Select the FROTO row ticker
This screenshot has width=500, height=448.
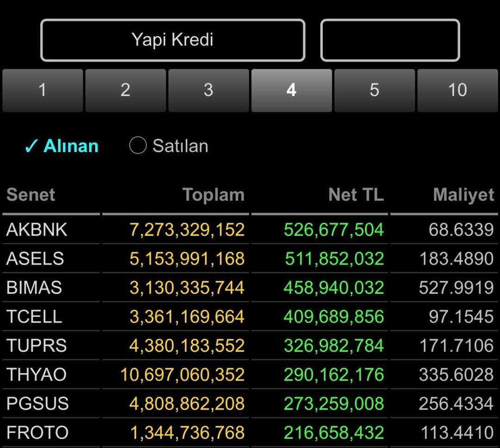[37, 433]
